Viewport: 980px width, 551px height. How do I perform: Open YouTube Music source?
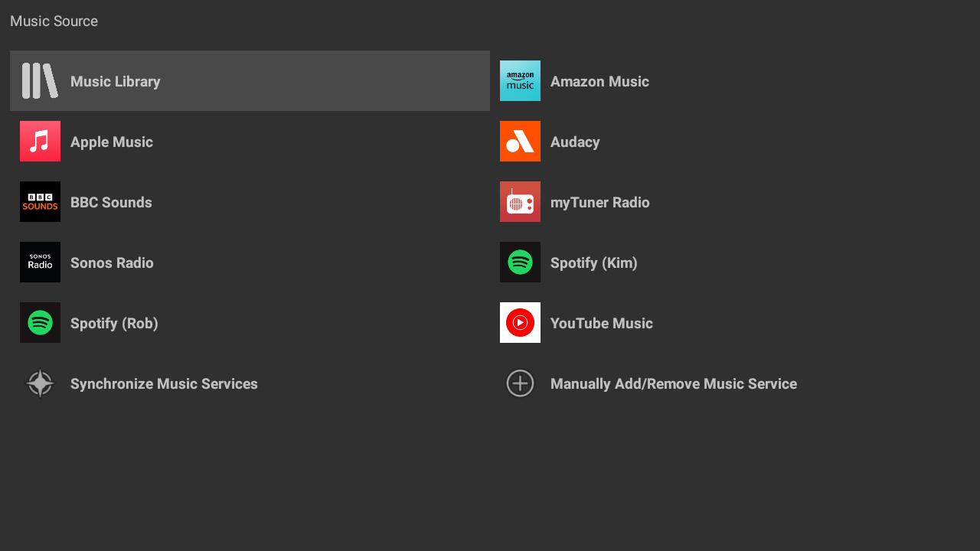602,322
